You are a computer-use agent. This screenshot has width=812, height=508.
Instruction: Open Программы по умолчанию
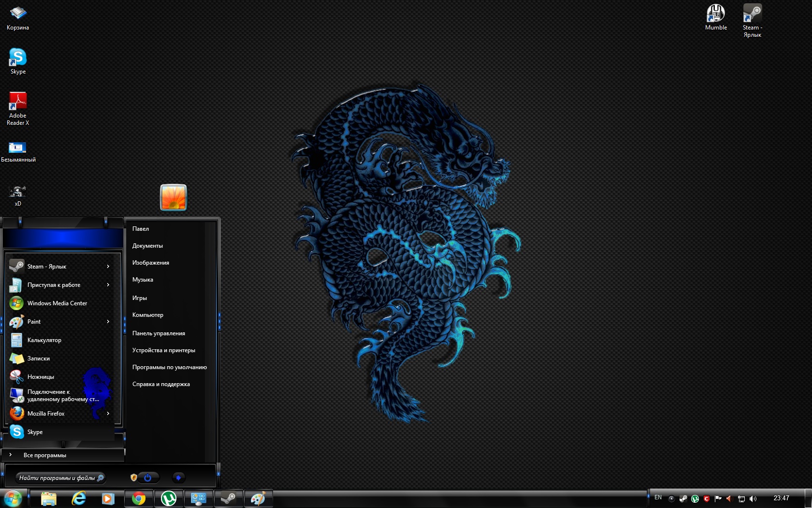[170, 367]
